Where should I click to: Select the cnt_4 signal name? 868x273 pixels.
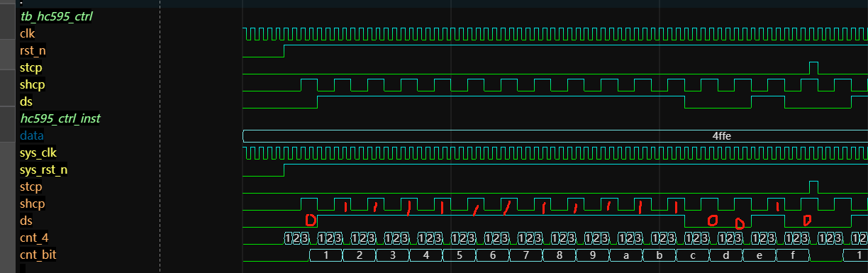[x=35, y=238]
